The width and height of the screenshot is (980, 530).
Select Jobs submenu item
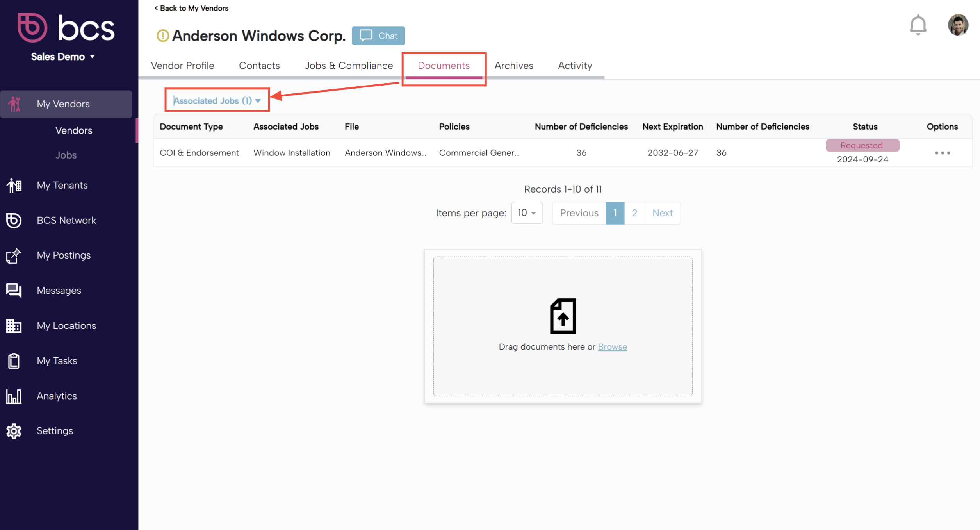pyautogui.click(x=66, y=155)
